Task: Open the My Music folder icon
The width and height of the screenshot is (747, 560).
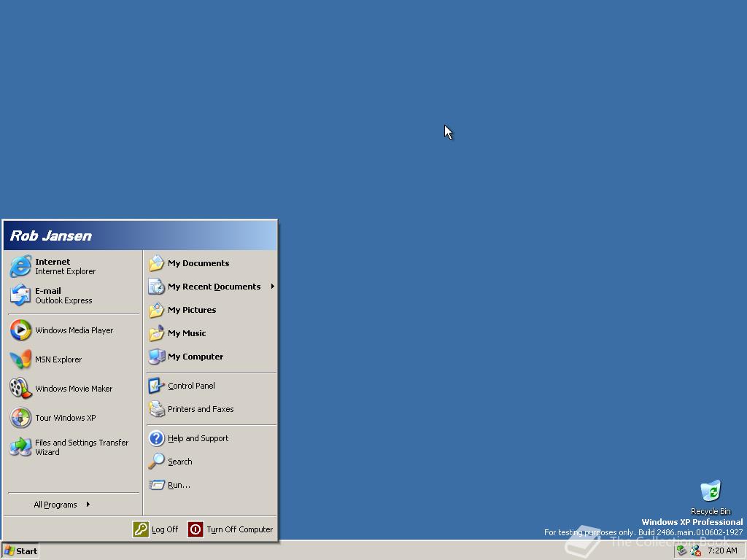Action: pyautogui.click(x=156, y=332)
